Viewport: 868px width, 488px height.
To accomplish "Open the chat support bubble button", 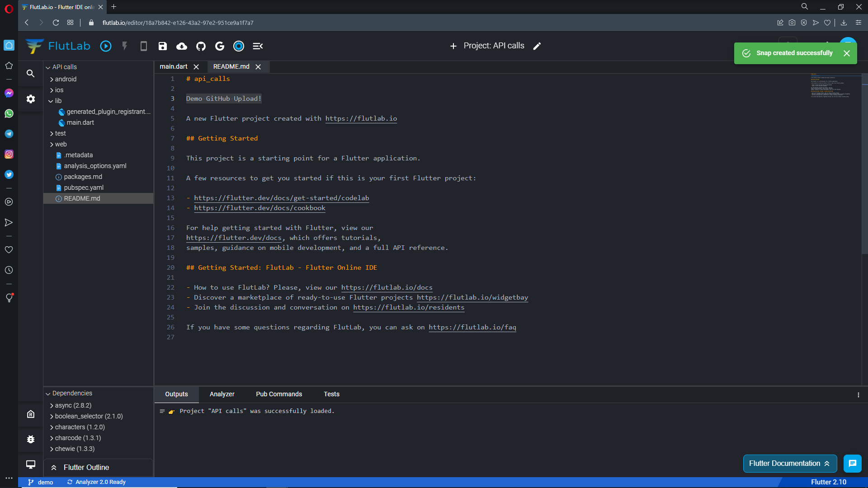I will click(x=853, y=464).
